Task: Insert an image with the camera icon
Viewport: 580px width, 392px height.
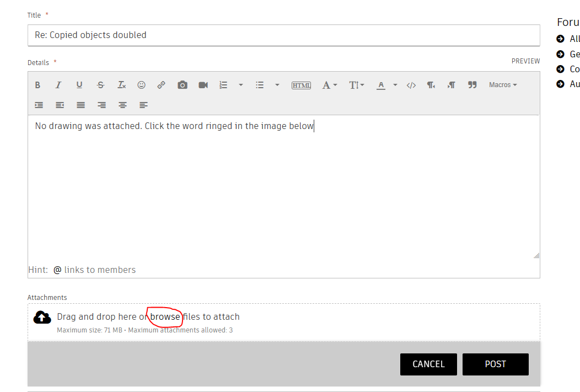Action: point(182,84)
